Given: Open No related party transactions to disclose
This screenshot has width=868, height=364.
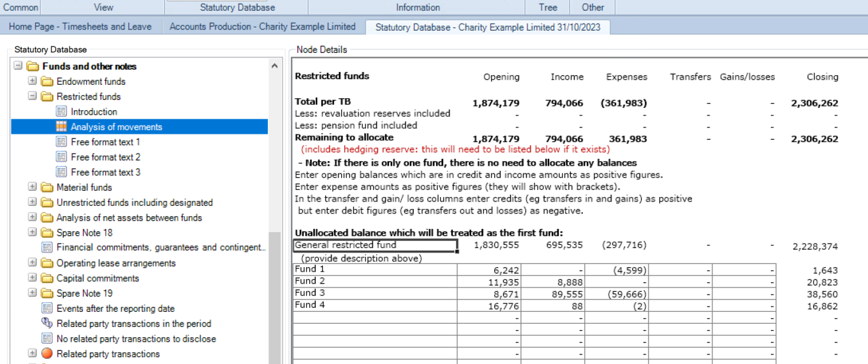Looking at the screenshot, I should click(136, 339).
